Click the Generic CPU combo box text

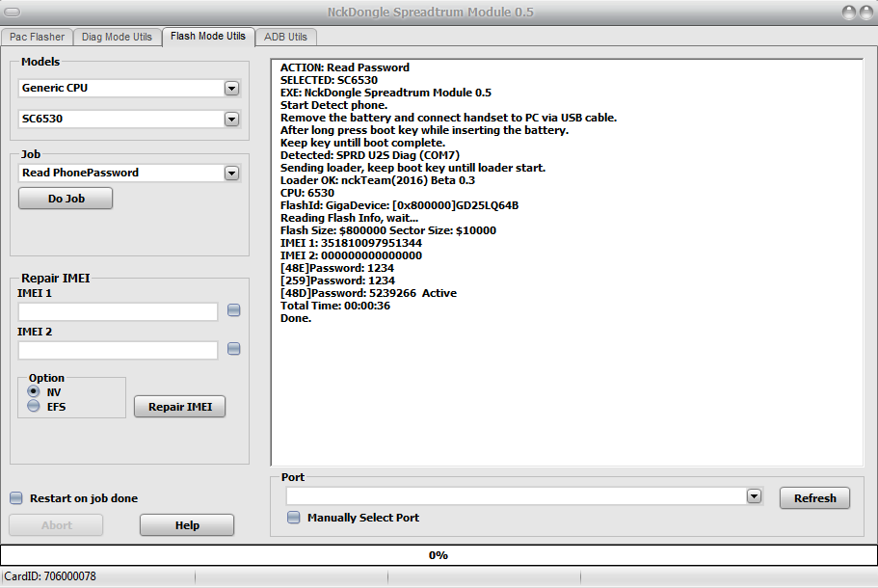pos(55,88)
